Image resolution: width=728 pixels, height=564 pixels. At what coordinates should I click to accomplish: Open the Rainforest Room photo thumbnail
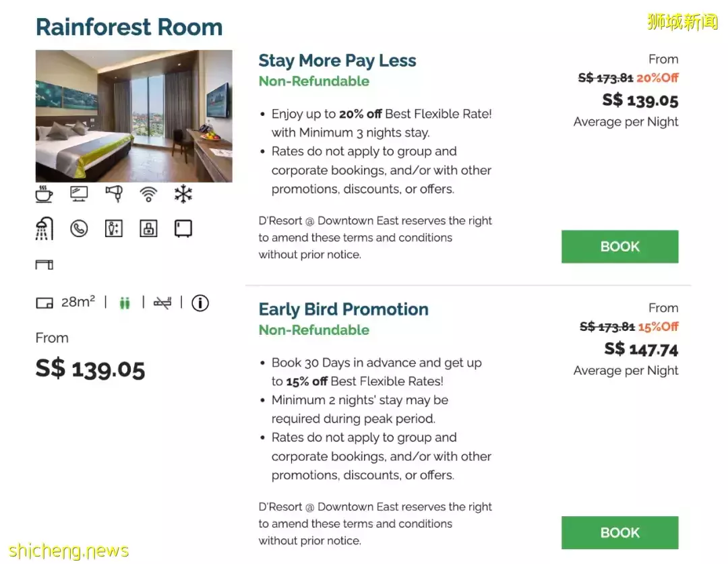click(x=134, y=116)
